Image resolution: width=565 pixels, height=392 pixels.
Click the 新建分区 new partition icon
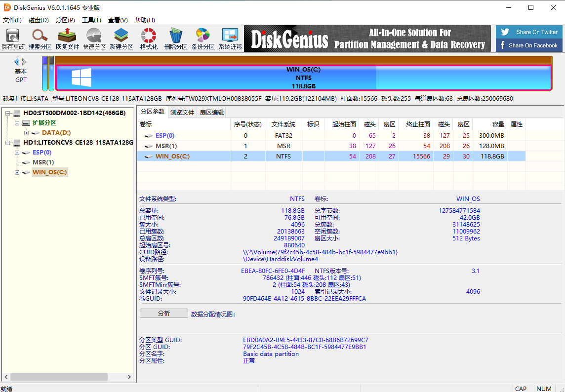121,39
